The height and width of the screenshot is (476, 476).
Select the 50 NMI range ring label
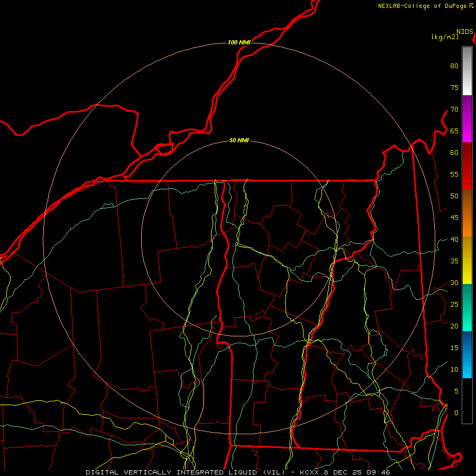tap(239, 140)
